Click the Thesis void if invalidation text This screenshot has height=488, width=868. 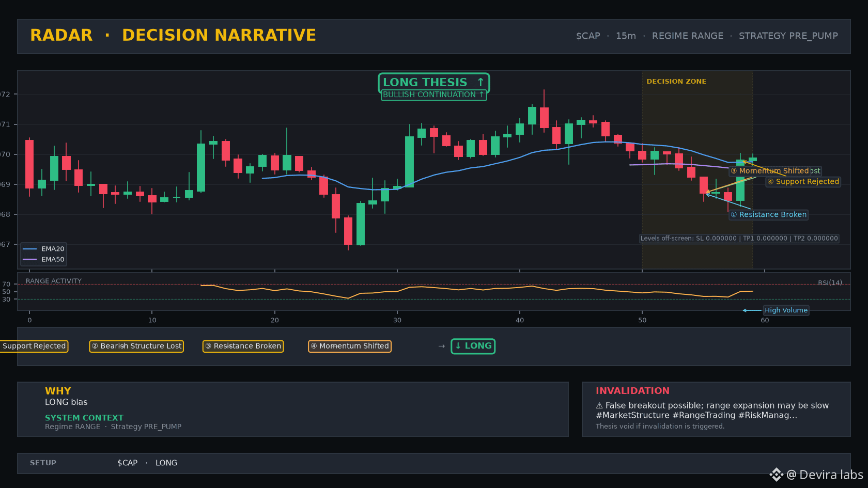tap(660, 427)
